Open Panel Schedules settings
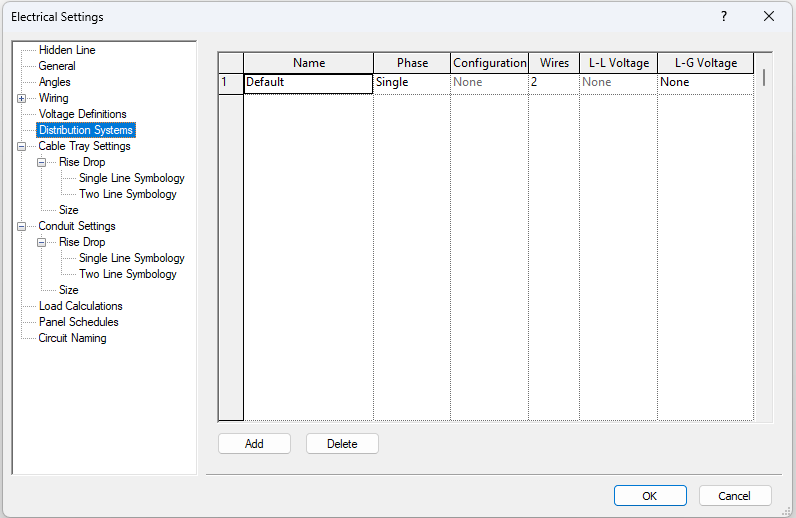796x518 pixels. 78,322
